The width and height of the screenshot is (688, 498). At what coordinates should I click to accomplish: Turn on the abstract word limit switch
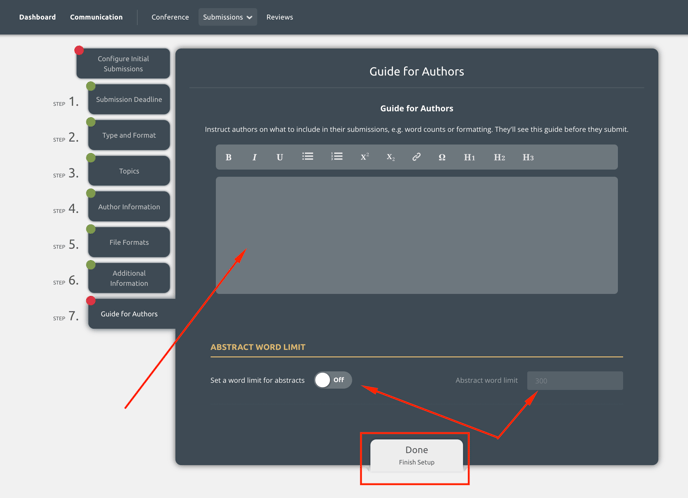pos(332,380)
